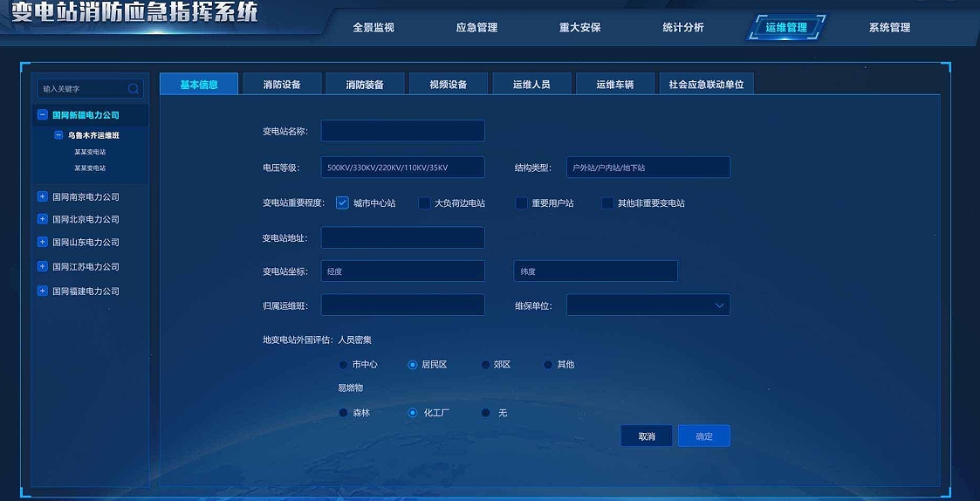This screenshot has height=501, width=980.
Task: Select the 市中心 radio button
Action: click(x=343, y=365)
